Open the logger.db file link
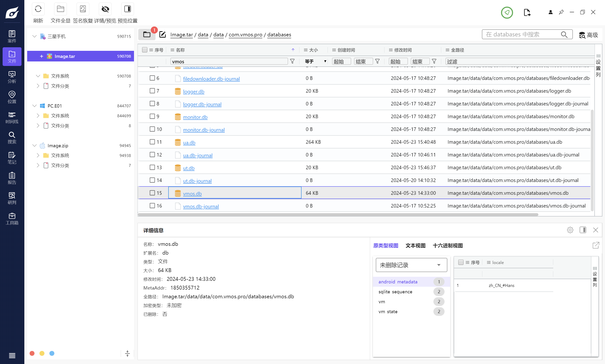 [x=194, y=91]
